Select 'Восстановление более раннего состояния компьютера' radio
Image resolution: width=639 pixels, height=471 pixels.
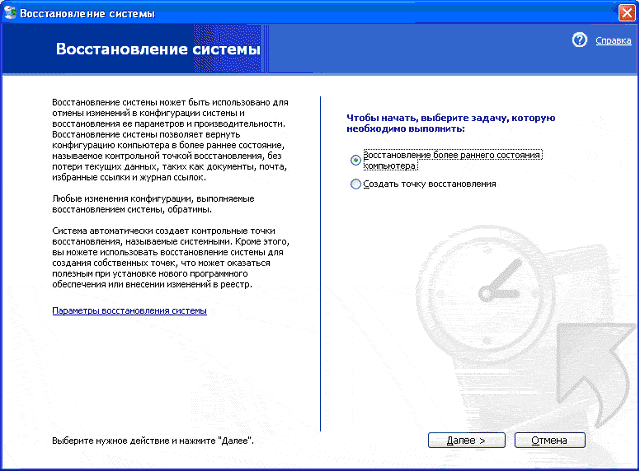(x=355, y=160)
